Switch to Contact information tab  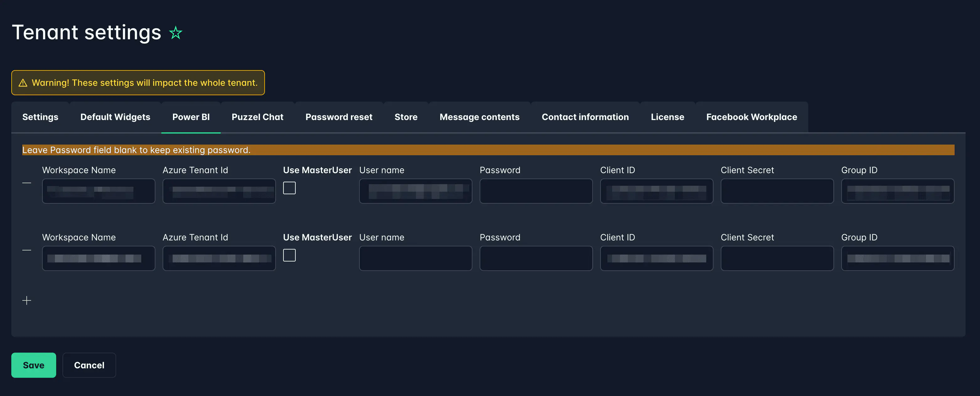pos(585,117)
